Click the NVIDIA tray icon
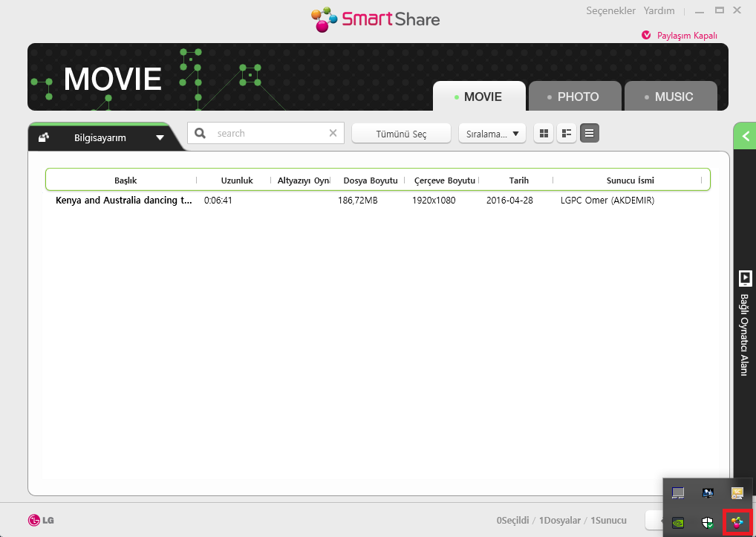The height and width of the screenshot is (537, 756). pyautogui.click(x=677, y=522)
